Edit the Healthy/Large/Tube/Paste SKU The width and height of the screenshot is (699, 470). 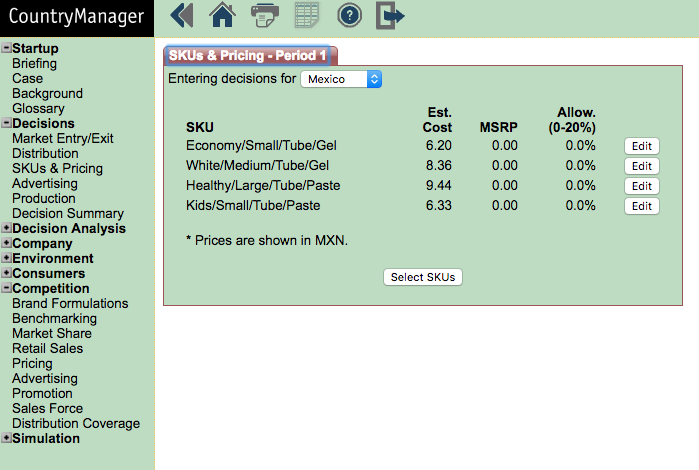[x=641, y=186]
